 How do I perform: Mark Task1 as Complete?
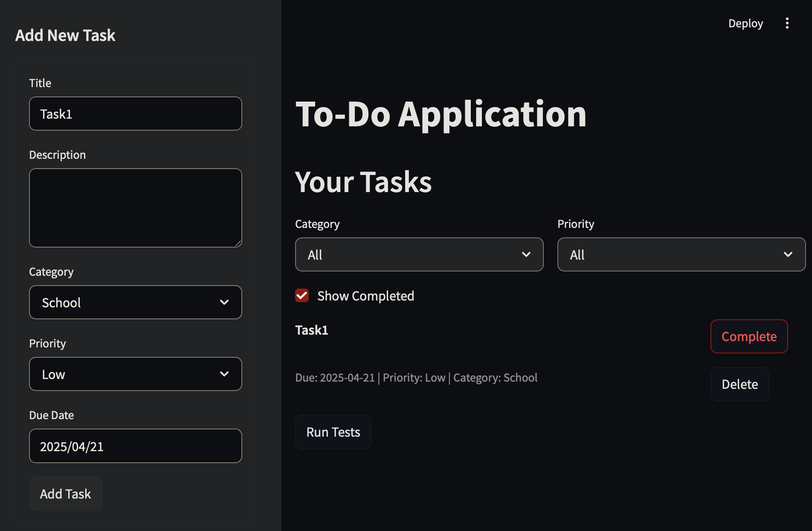(x=749, y=336)
